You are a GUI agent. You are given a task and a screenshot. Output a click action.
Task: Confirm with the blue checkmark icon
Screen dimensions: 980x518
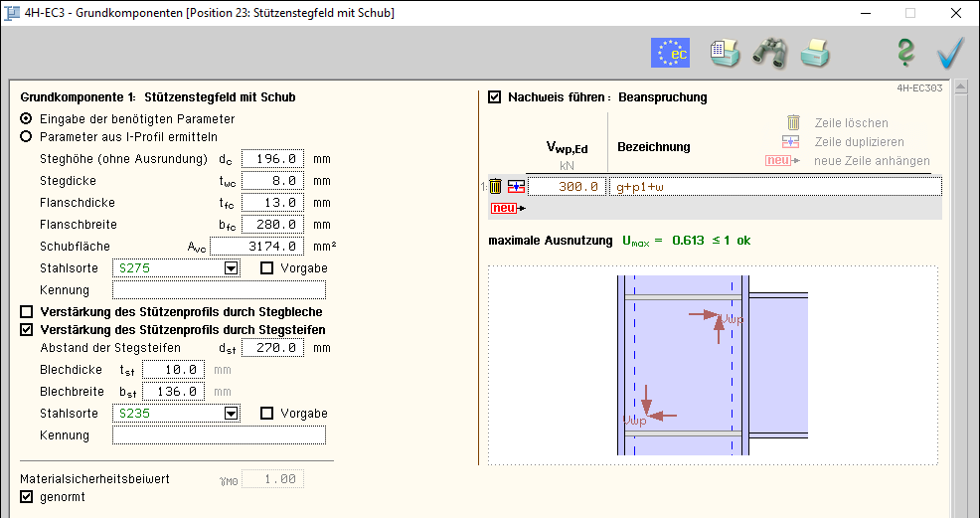click(x=950, y=53)
